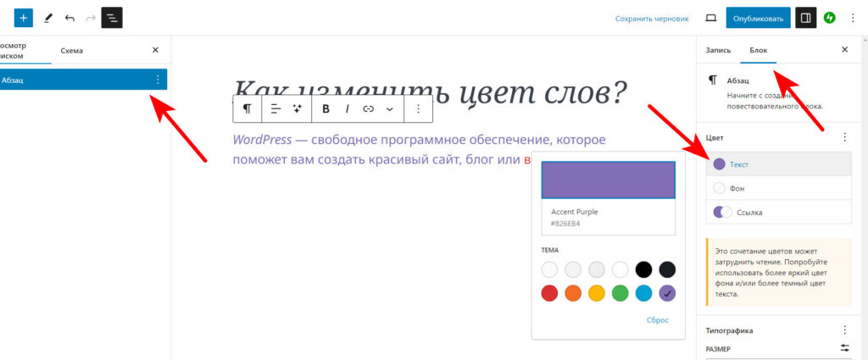Pick the yellow theme color swatch
Screen dimensions: 868x360
(597, 294)
